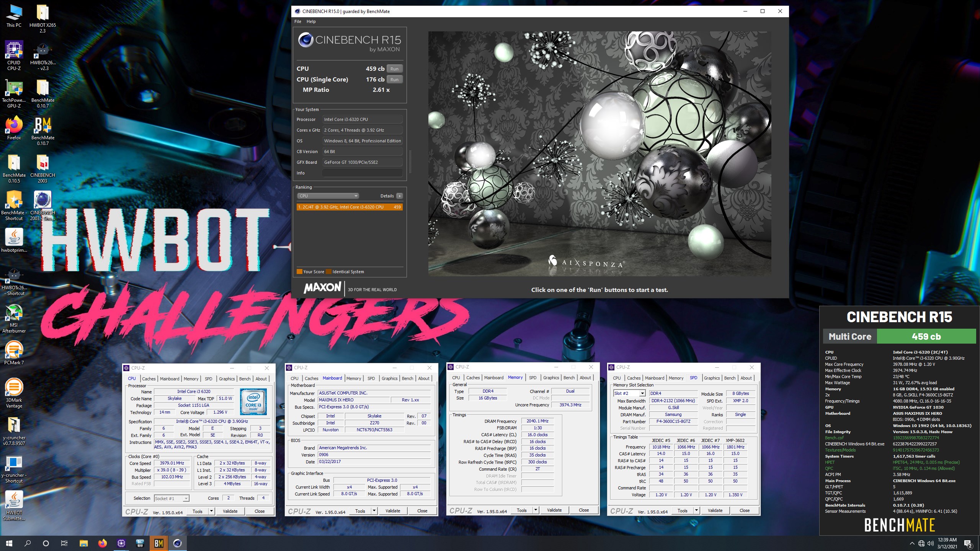Open Graphics tab in Memory CPU-Z window
The image size is (980, 551).
pos(551,378)
